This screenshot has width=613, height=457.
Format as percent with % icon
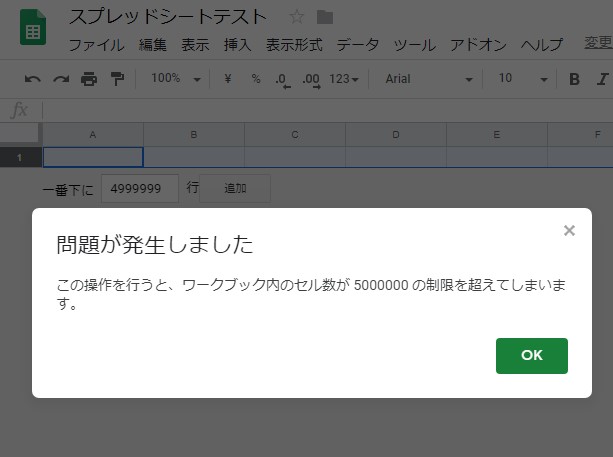coord(255,79)
